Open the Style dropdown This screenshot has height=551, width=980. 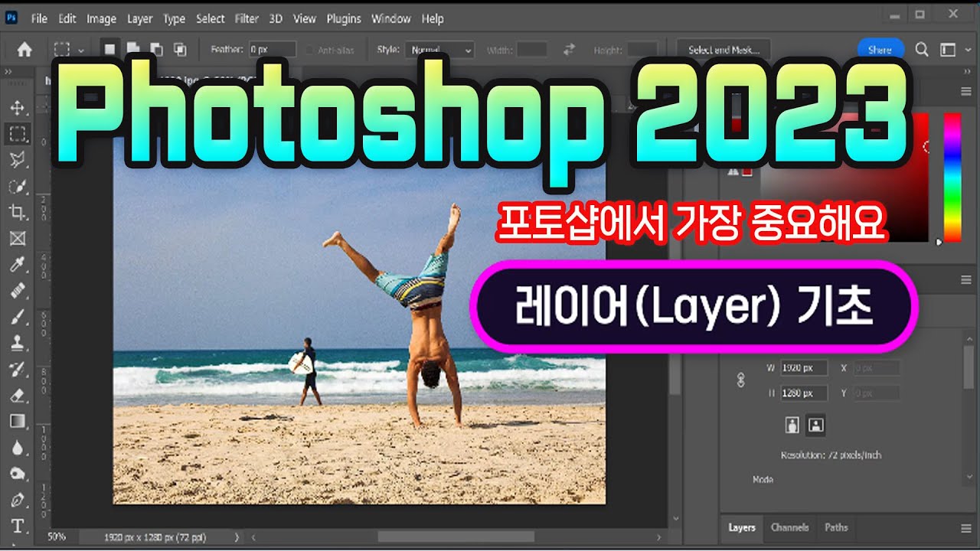pyautogui.click(x=439, y=50)
